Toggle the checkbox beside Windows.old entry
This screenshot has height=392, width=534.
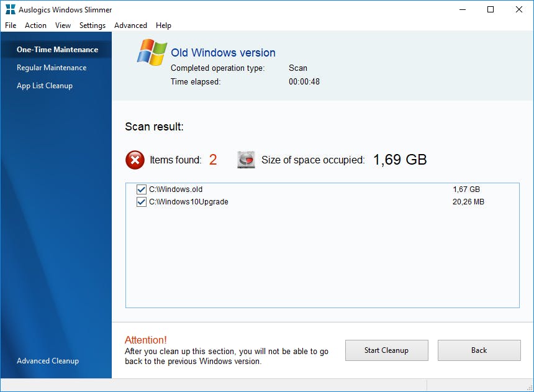142,189
